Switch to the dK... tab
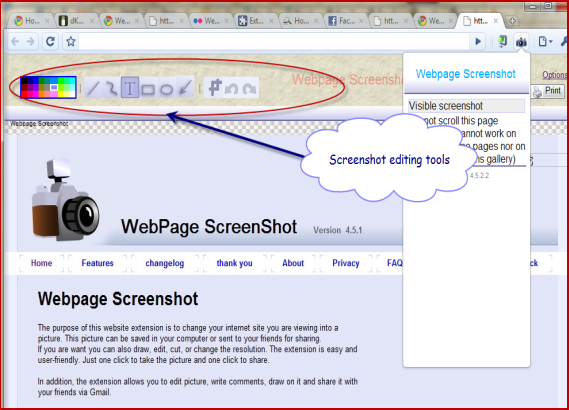The height and width of the screenshot is (410, 569). pyautogui.click(x=76, y=21)
